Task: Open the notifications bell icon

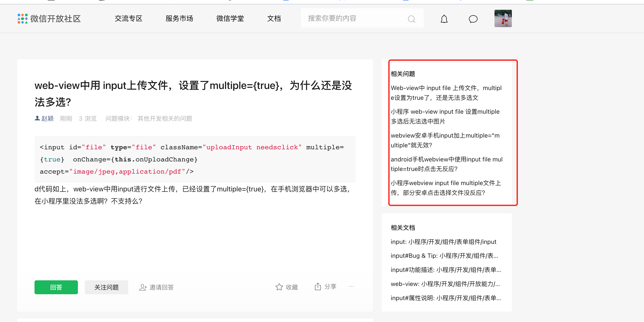Action: tap(444, 19)
